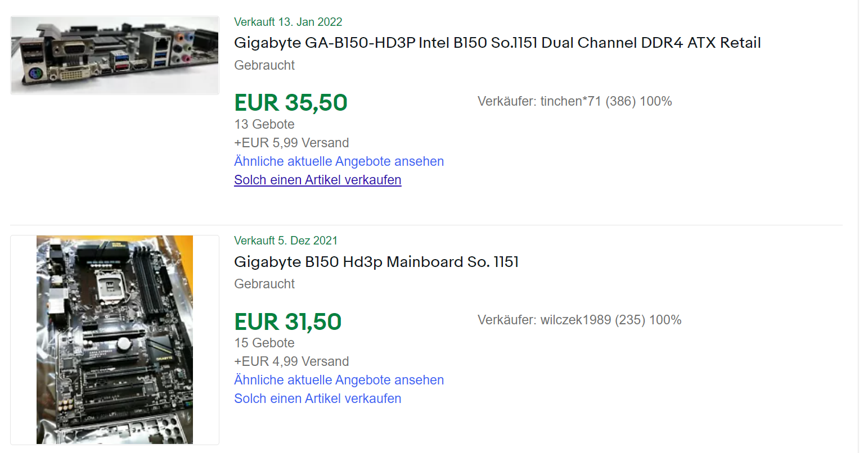Click the '13 Gebote' bid count
The width and height of the screenshot is (868, 453).
(264, 124)
